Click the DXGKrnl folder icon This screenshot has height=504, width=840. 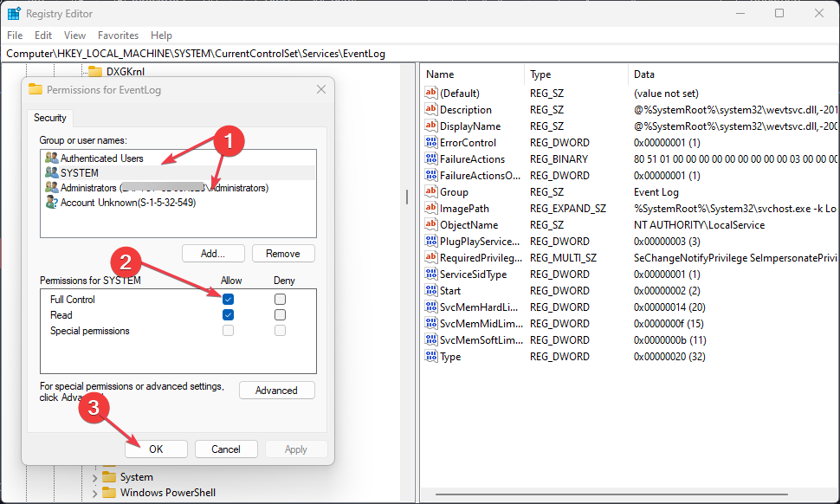coord(94,71)
